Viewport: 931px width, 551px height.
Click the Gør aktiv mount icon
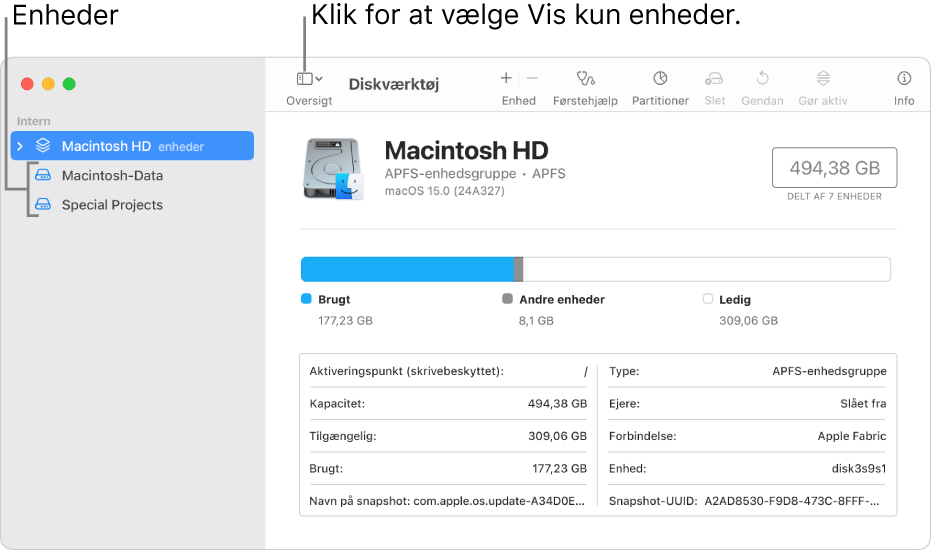(823, 78)
